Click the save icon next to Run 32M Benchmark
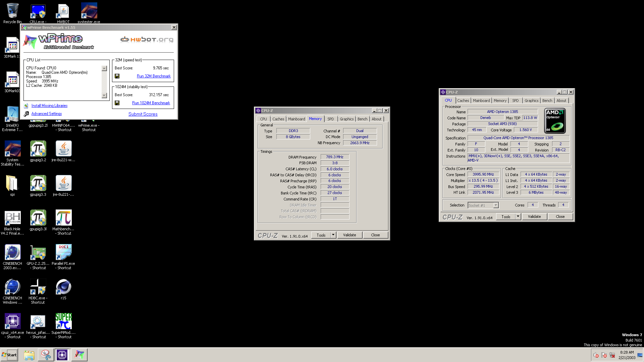644x362 pixels. [117, 76]
